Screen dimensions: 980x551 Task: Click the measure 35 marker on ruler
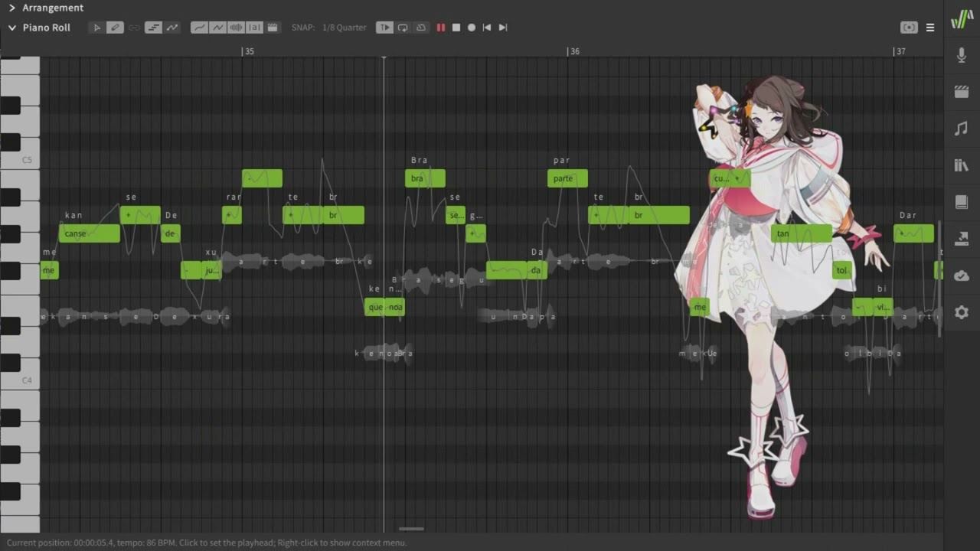click(x=248, y=51)
